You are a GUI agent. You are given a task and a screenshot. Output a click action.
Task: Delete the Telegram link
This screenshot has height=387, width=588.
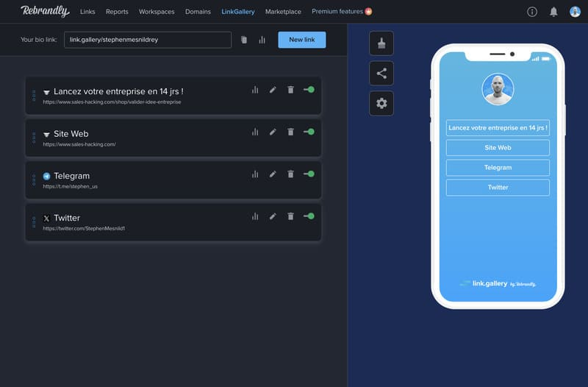pyautogui.click(x=290, y=174)
